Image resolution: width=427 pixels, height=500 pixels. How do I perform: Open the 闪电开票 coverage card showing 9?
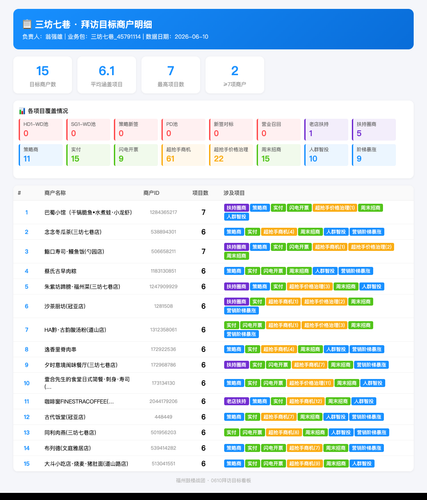136,155
